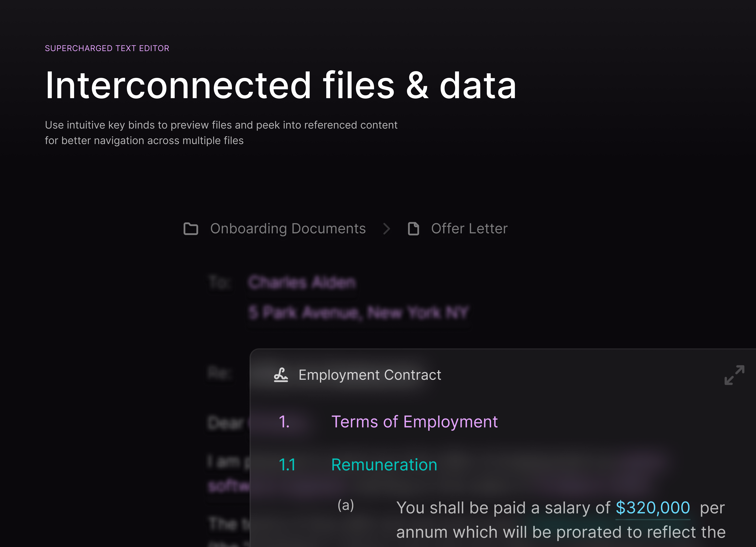
Task: Click the folder icon beside Onboarding Documents
Action: pyautogui.click(x=191, y=229)
